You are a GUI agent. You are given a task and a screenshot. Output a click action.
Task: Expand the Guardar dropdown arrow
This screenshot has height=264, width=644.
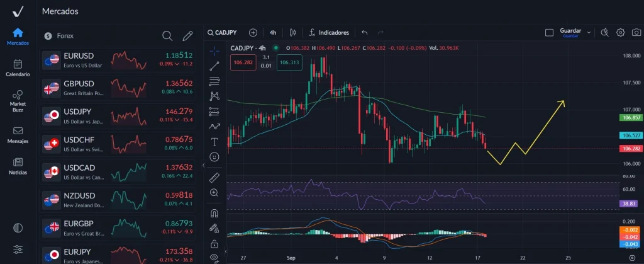(x=589, y=33)
